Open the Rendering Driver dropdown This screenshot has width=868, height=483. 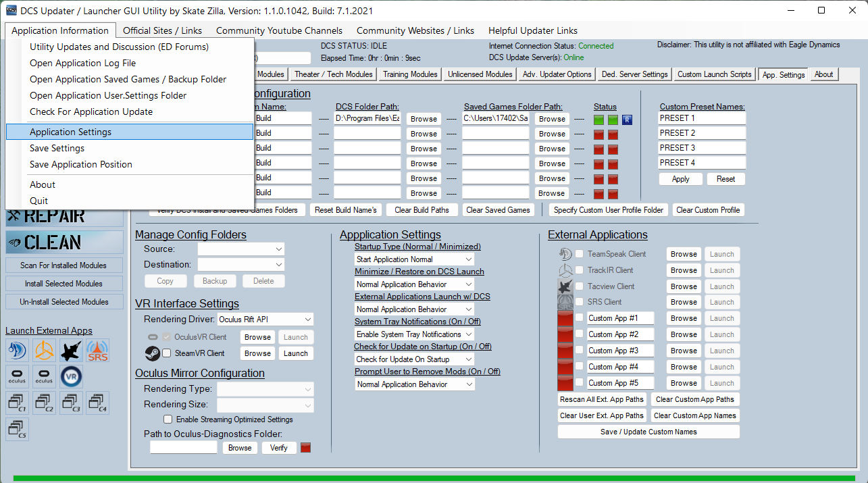pos(265,320)
